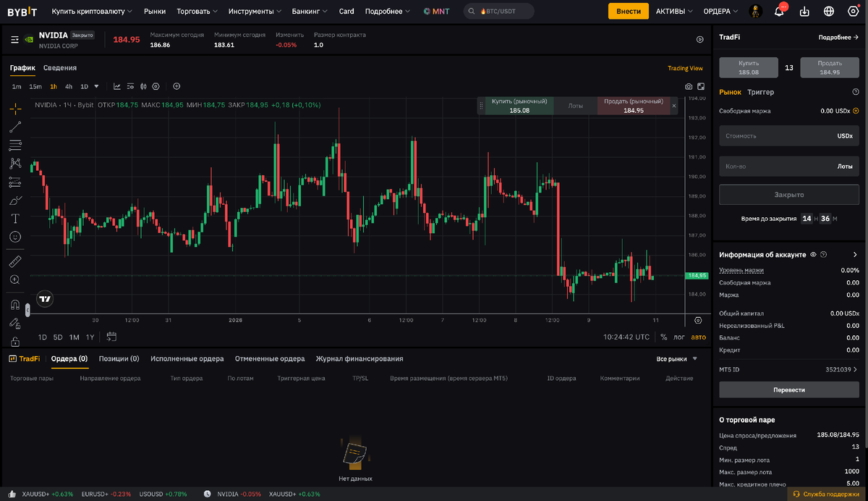Open the TradFi Подробнее link
The height and width of the screenshot is (501, 868).
pos(838,37)
